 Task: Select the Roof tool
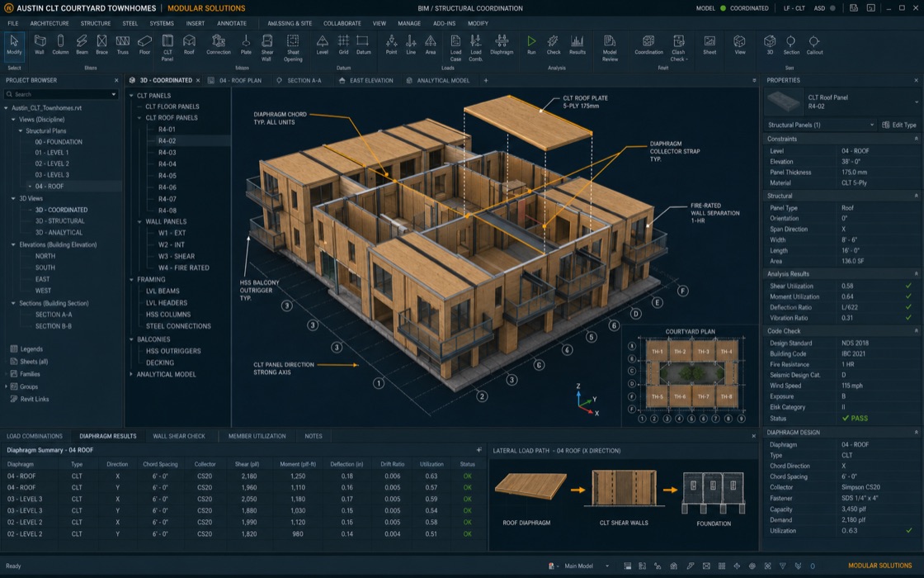click(x=189, y=45)
